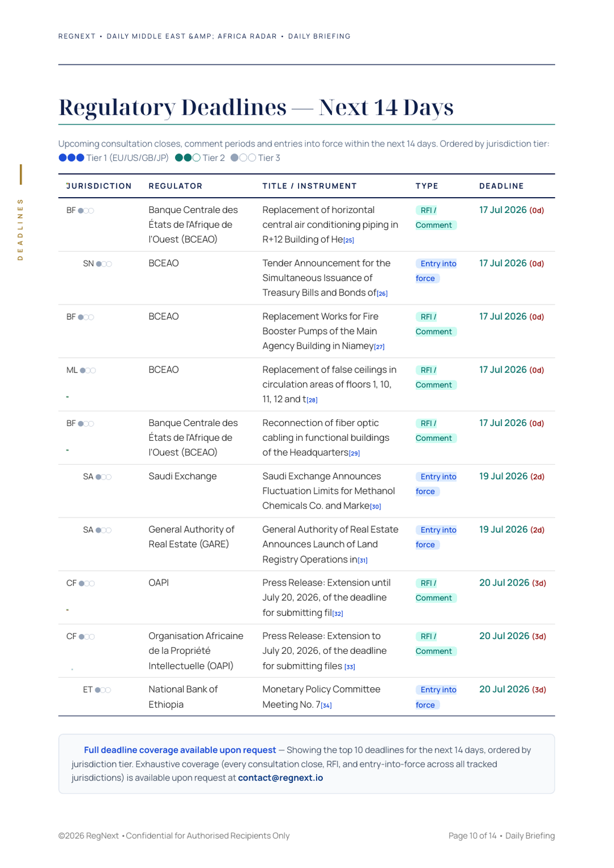
Task: Click 'Full deadline coverage available upon request'
Action: coord(180,750)
